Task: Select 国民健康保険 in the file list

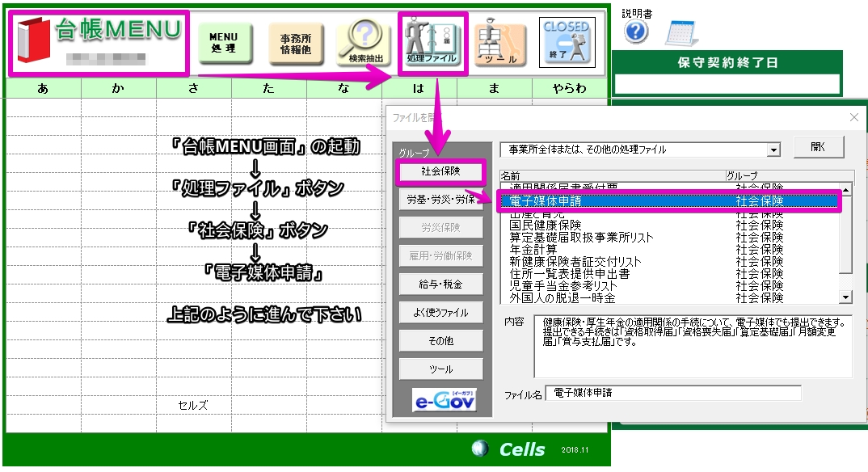Action: [x=668, y=225]
